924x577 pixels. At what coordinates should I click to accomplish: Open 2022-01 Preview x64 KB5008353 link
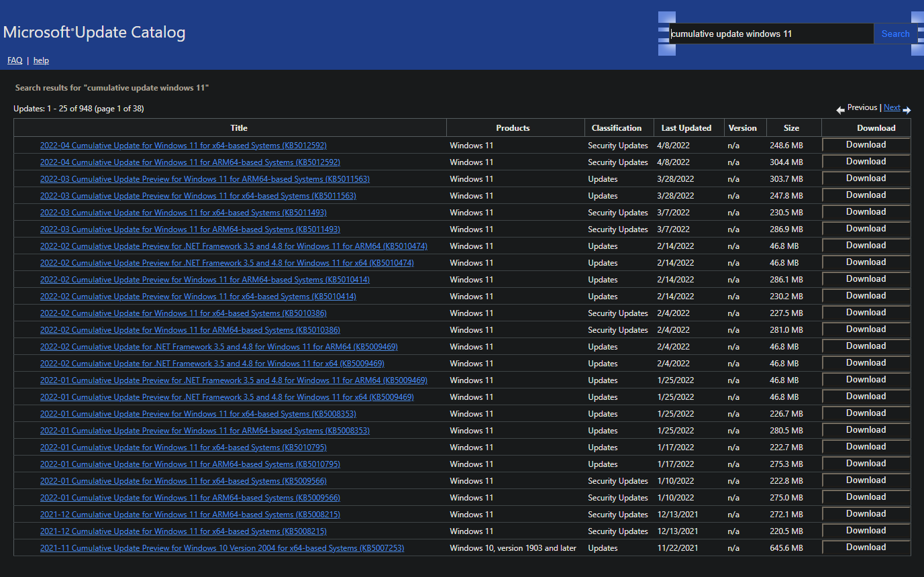point(198,414)
